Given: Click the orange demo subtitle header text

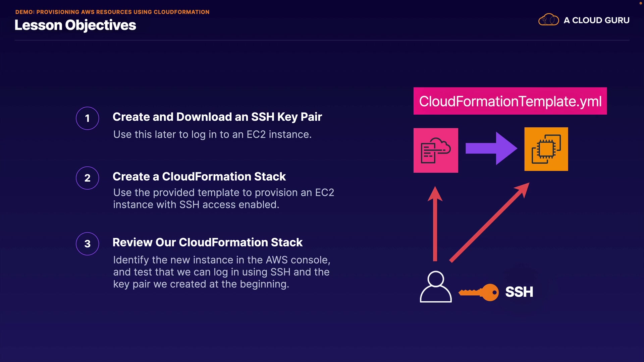Looking at the screenshot, I should pos(112,12).
